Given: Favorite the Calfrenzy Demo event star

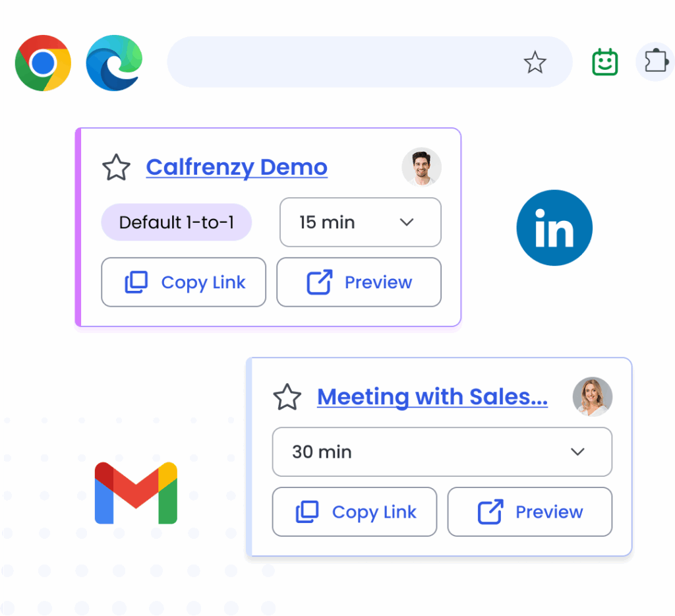Looking at the screenshot, I should pyautogui.click(x=117, y=168).
